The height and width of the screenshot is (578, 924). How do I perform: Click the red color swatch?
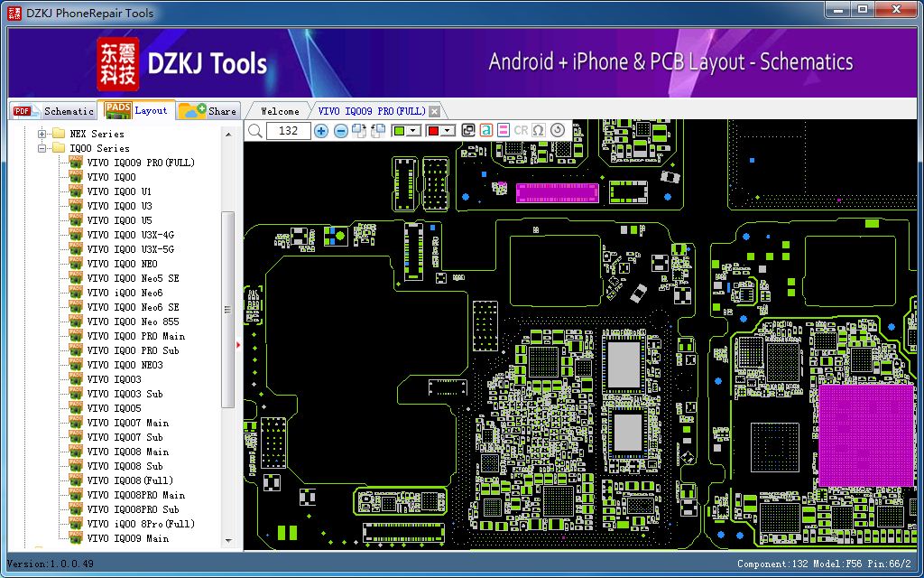433,131
